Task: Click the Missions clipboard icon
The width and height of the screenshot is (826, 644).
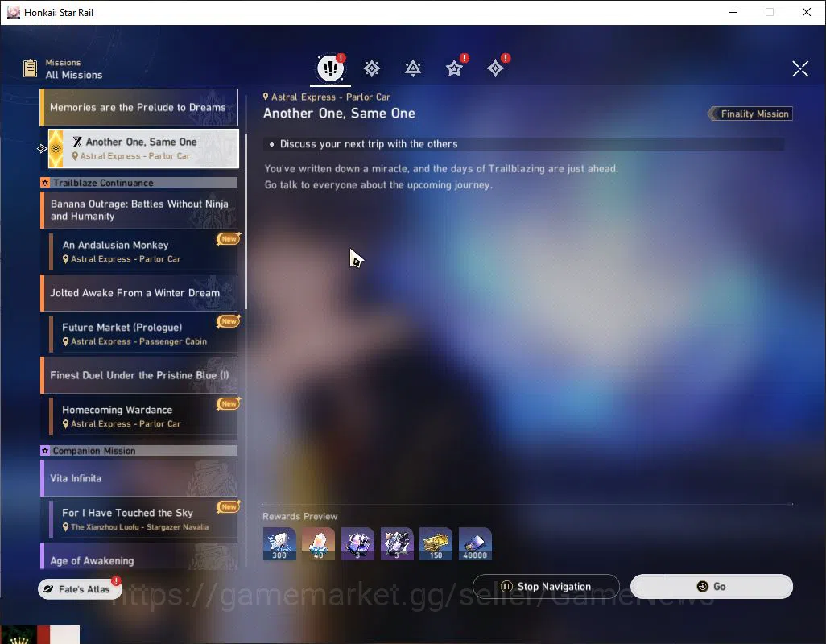Action: [x=30, y=68]
